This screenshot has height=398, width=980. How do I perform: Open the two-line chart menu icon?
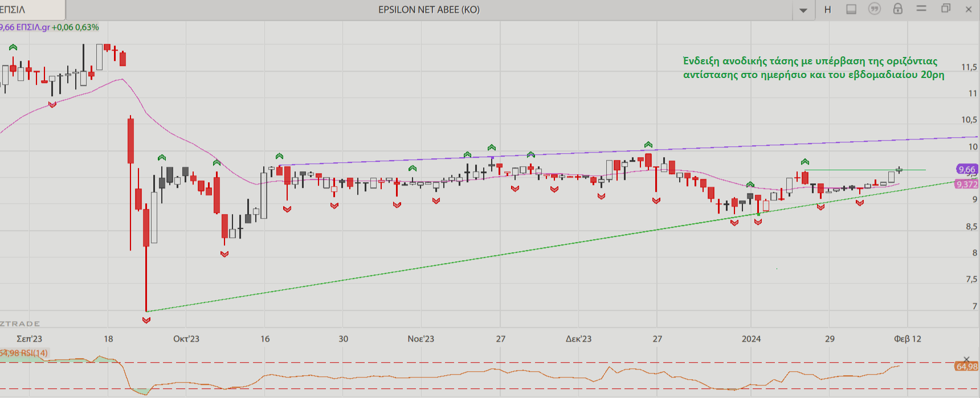point(921,9)
